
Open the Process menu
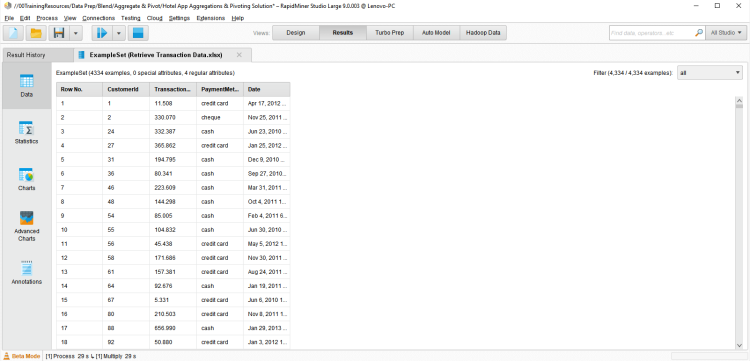pyautogui.click(x=47, y=18)
